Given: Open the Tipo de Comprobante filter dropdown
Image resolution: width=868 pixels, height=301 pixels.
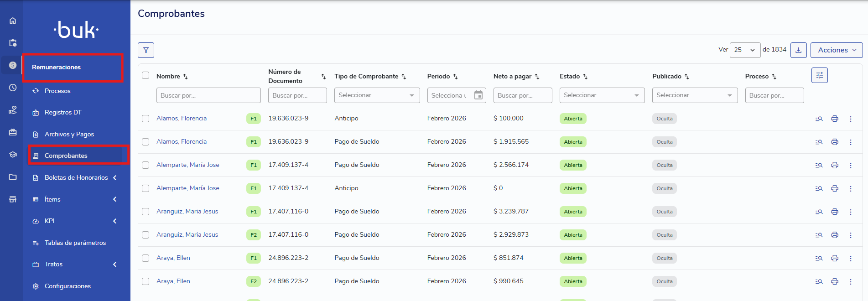Looking at the screenshot, I should (x=376, y=95).
